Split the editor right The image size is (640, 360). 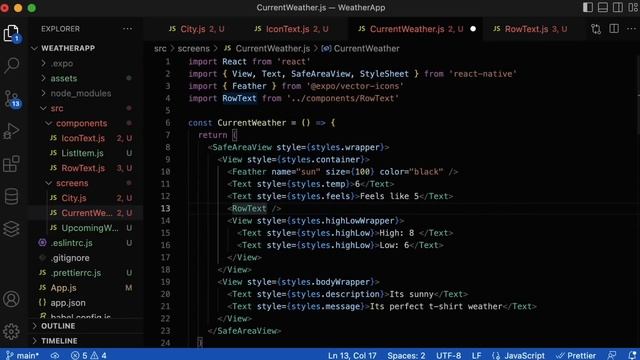pos(614,29)
